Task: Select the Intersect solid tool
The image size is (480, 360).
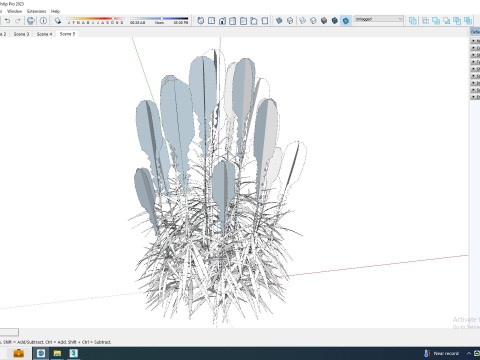Action: (x=426, y=21)
